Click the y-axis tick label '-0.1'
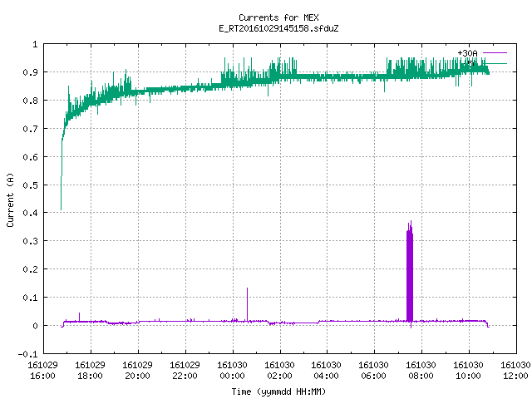 point(27,354)
